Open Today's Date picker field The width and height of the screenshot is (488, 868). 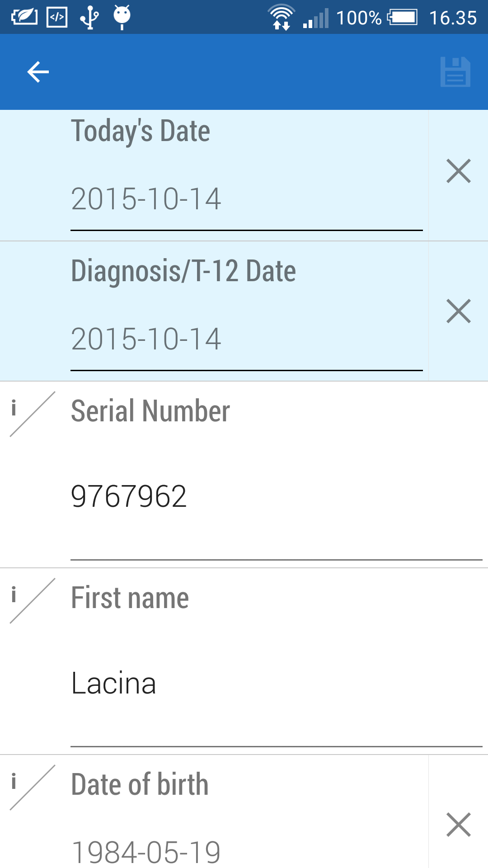[x=246, y=199]
